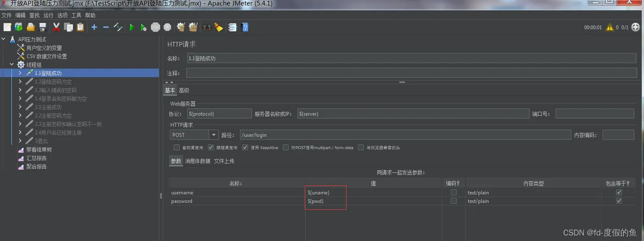Switch to the 高级 tab

click(x=184, y=90)
